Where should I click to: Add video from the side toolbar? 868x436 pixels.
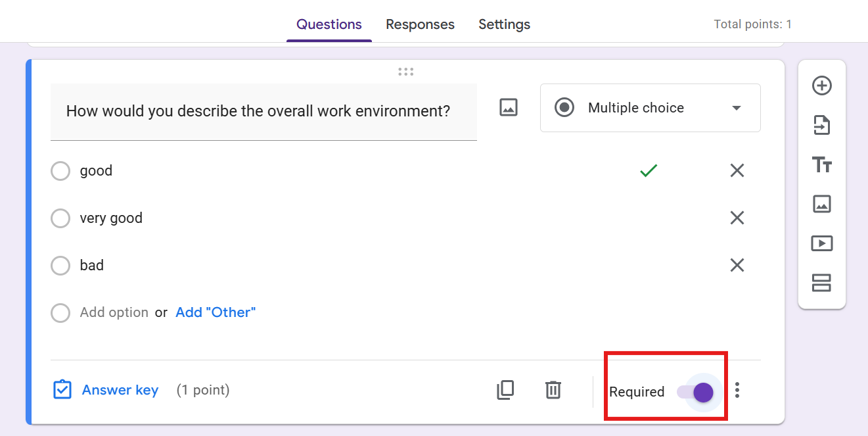tap(822, 243)
